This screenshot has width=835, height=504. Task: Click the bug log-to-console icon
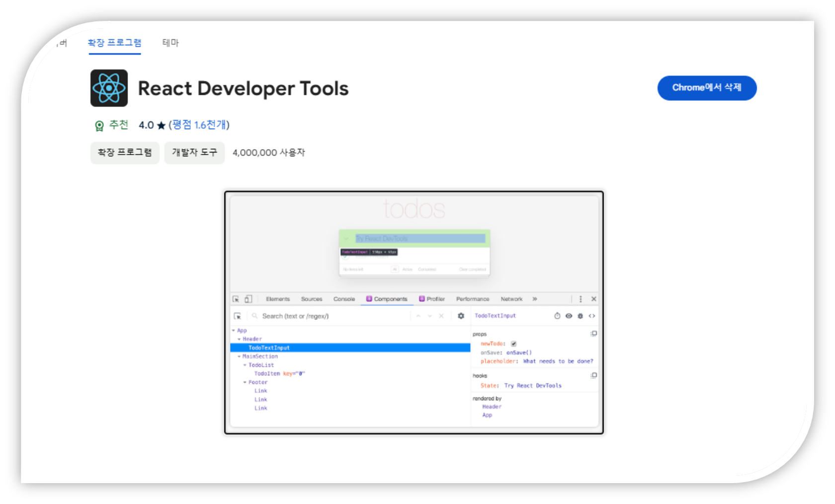pos(580,316)
